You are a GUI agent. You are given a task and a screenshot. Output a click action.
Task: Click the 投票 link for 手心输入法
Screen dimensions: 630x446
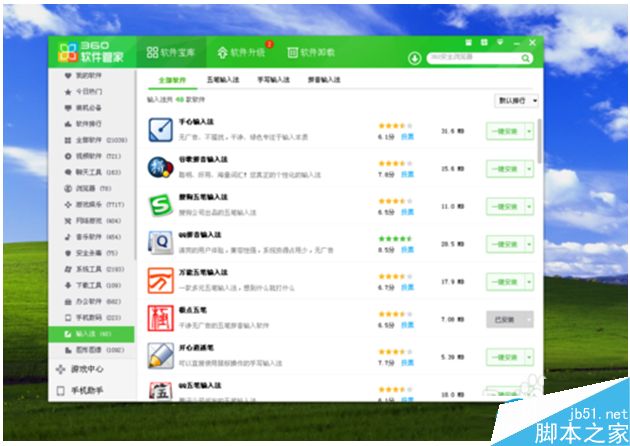[x=407, y=137]
